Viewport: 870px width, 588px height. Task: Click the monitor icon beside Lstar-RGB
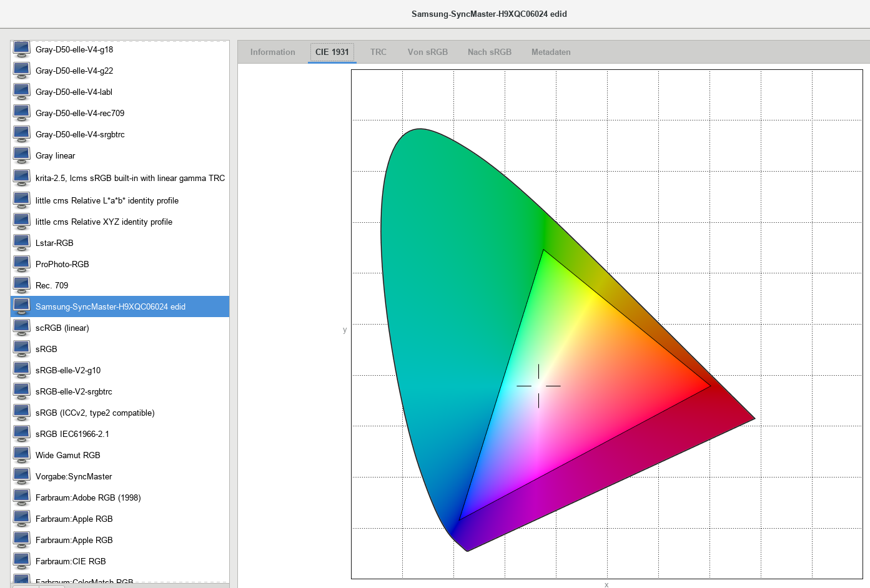pyautogui.click(x=22, y=243)
